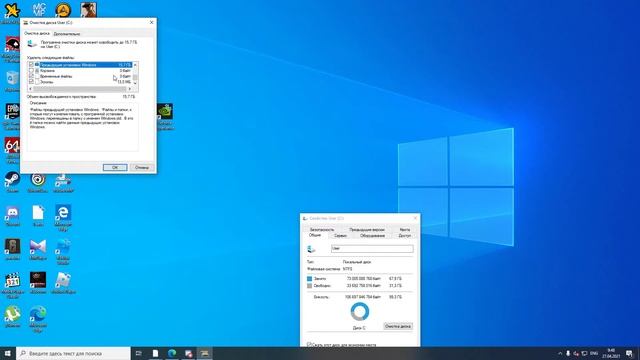
Task: Open the AIDA64 red desktop shortcut
Action: coord(12,146)
